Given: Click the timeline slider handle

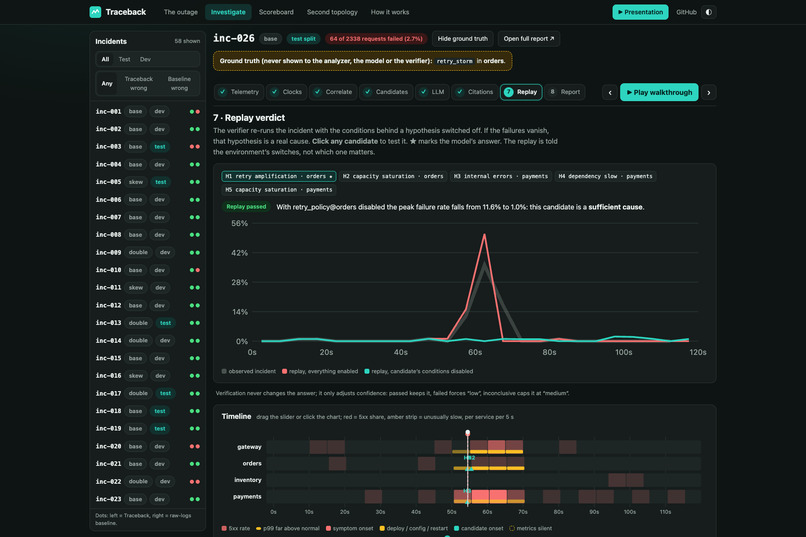Looking at the screenshot, I should tap(467, 433).
